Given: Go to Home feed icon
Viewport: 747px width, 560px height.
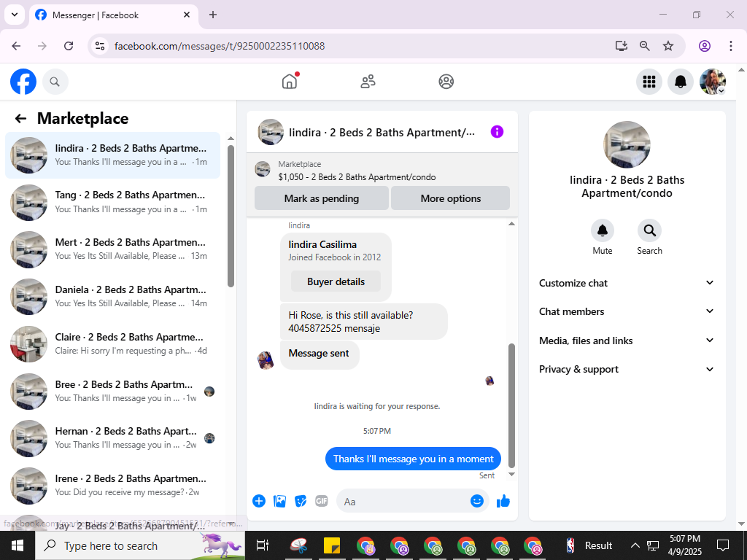Looking at the screenshot, I should (289, 82).
